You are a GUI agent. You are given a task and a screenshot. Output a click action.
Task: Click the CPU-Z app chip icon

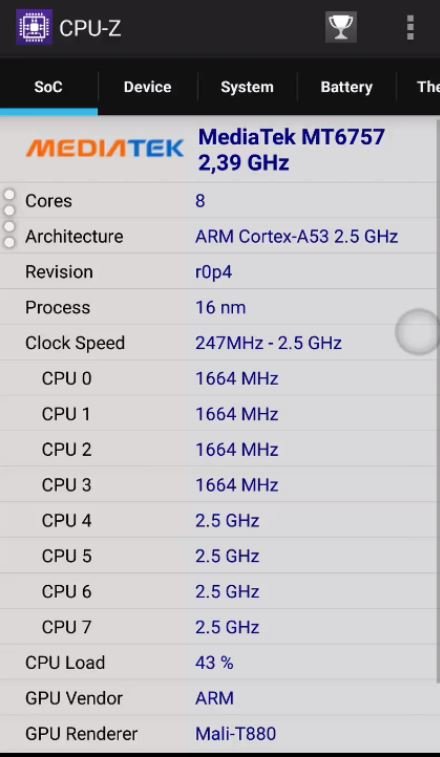click(x=34, y=27)
